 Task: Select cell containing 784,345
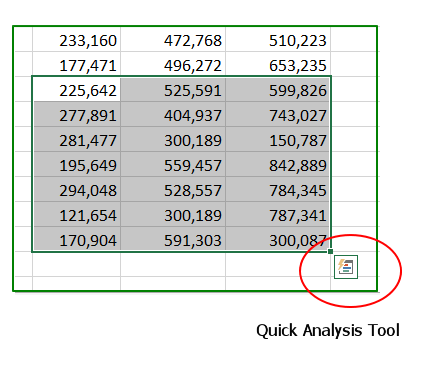(278, 189)
